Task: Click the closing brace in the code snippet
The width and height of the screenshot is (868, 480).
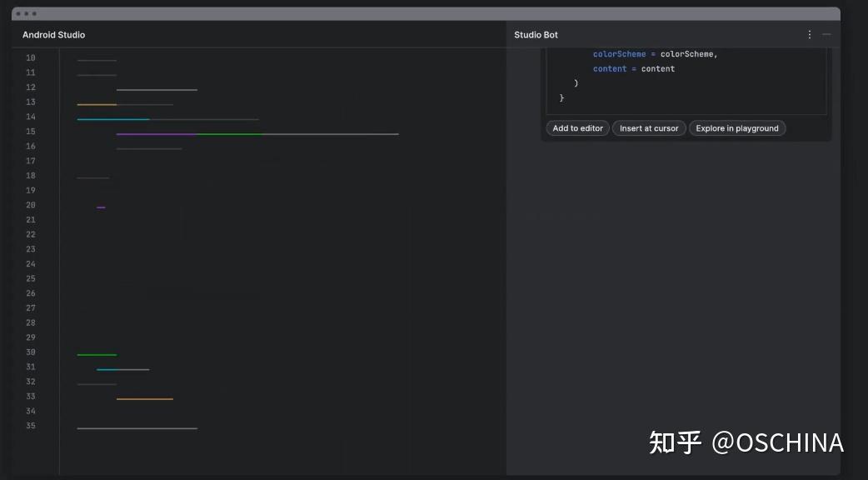Action: coord(561,97)
